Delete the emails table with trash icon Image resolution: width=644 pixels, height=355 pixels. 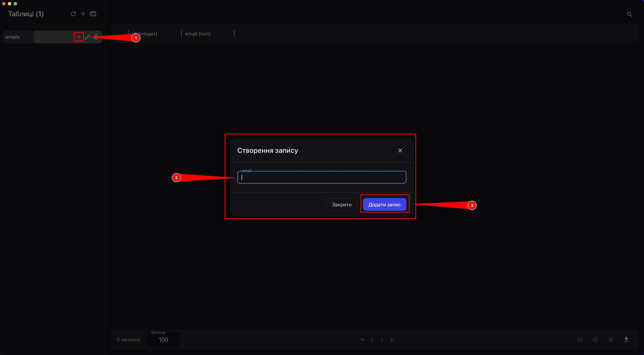click(96, 37)
